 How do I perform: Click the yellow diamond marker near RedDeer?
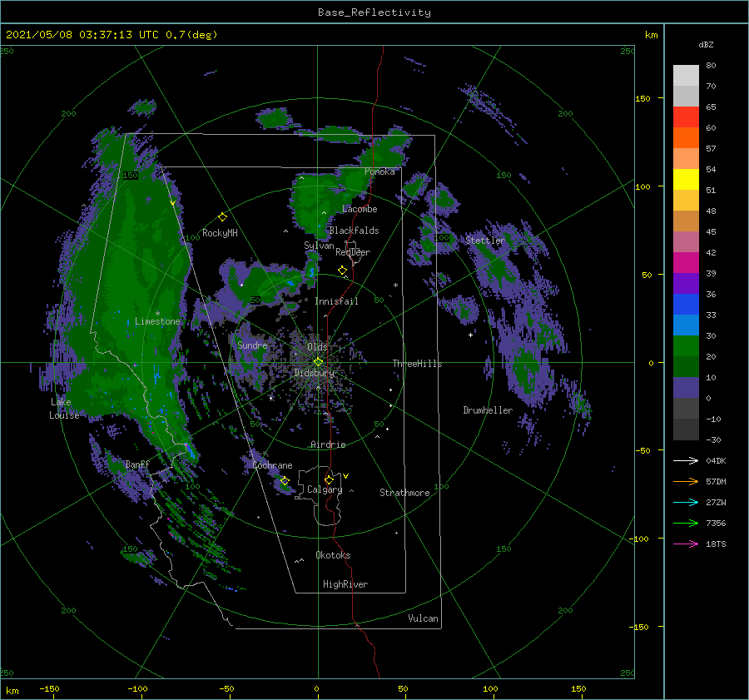[343, 271]
